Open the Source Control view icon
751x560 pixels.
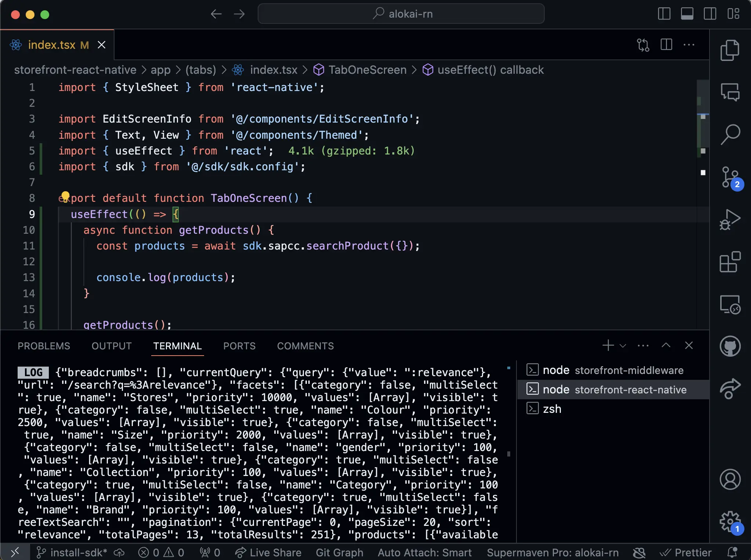730,177
